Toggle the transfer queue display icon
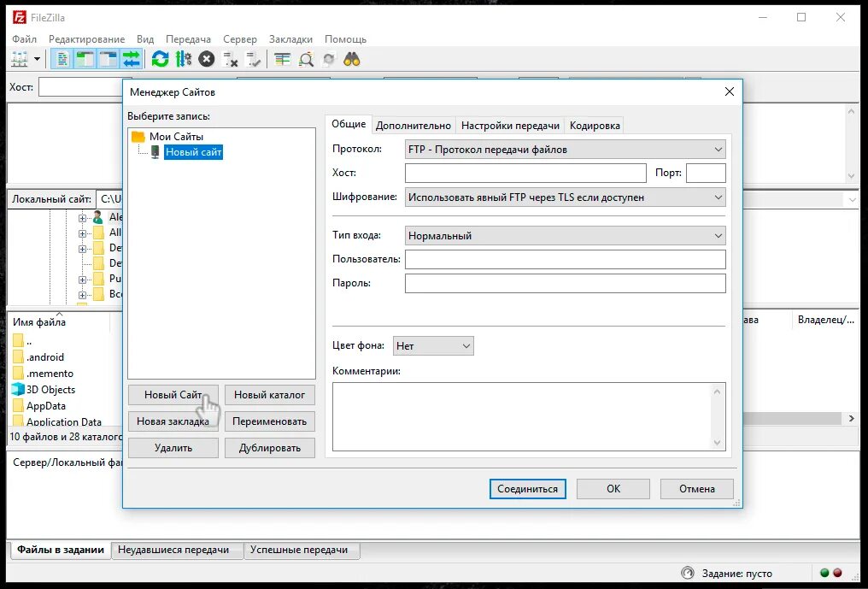868x589 pixels. (x=132, y=59)
